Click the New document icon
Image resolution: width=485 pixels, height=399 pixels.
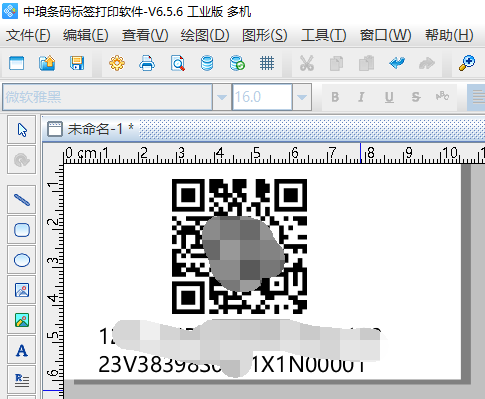point(16,63)
